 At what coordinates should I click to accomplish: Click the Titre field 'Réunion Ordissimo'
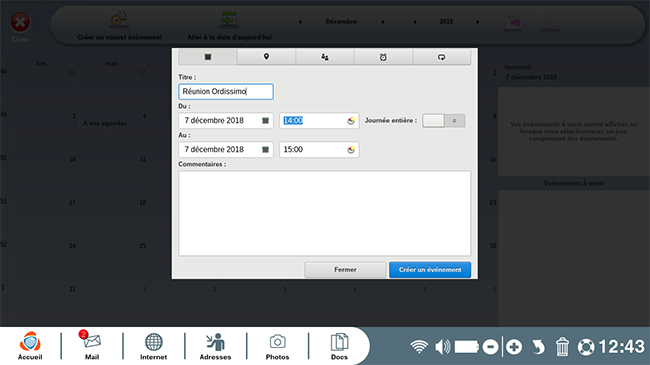[x=226, y=92]
